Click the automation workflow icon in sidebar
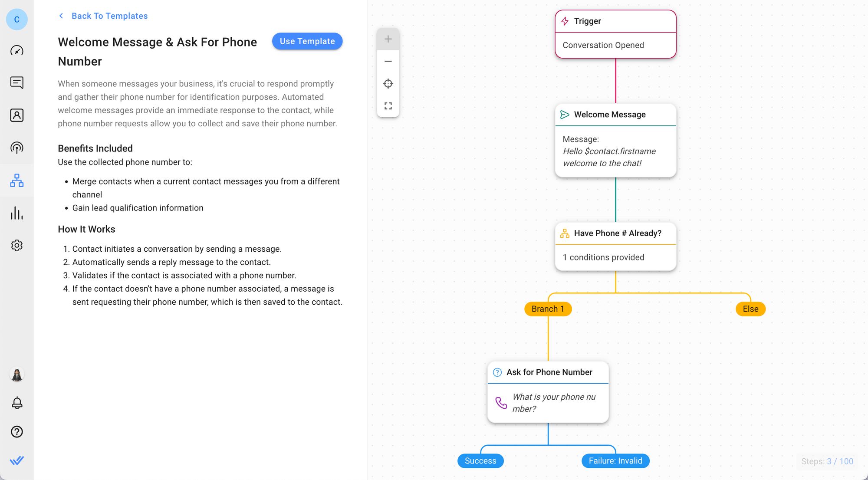The width and height of the screenshot is (868, 480). pos(16,179)
